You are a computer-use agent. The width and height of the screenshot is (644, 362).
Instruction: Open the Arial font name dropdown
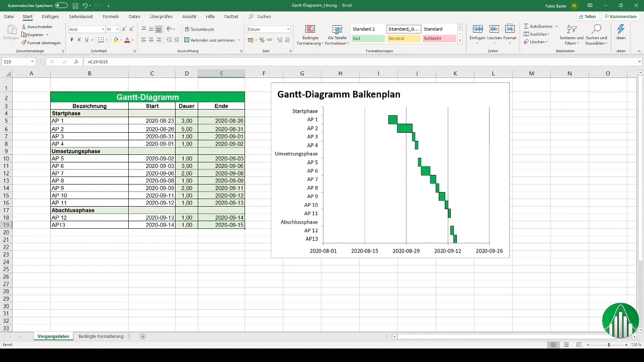[102, 29]
